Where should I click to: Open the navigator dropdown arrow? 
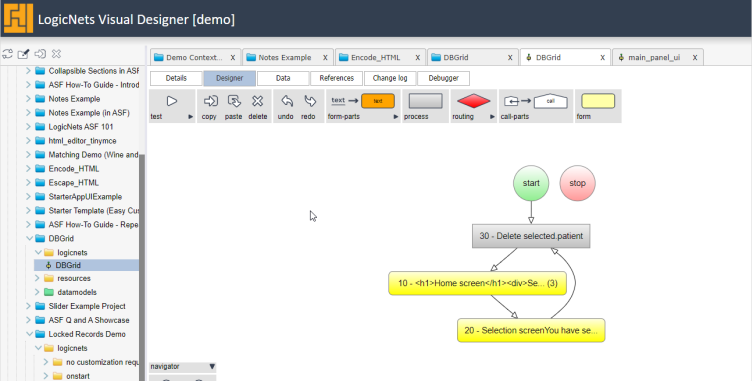[x=212, y=367]
